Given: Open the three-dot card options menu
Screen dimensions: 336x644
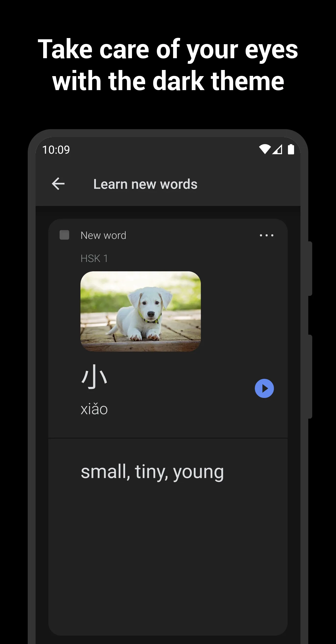Looking at the screenshot, I should tap(267, 235).
